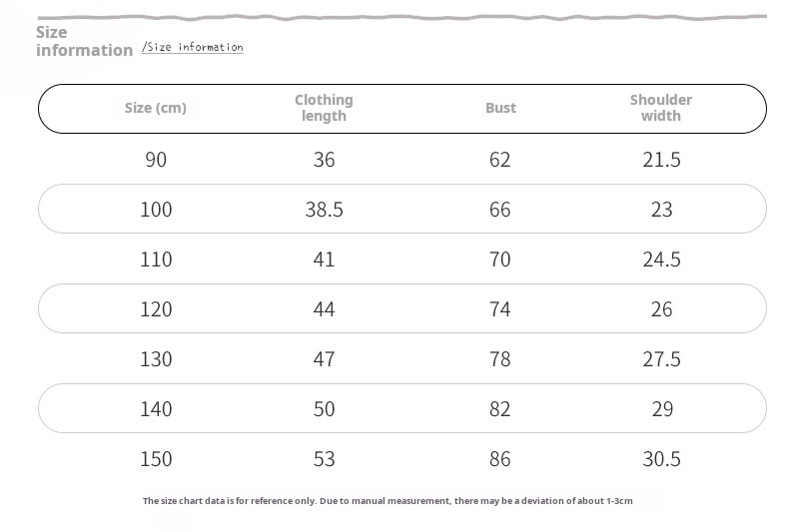Select the size 100 row
Image resolution: width=789 pixels, height=532 pixels.
[402, 209]
